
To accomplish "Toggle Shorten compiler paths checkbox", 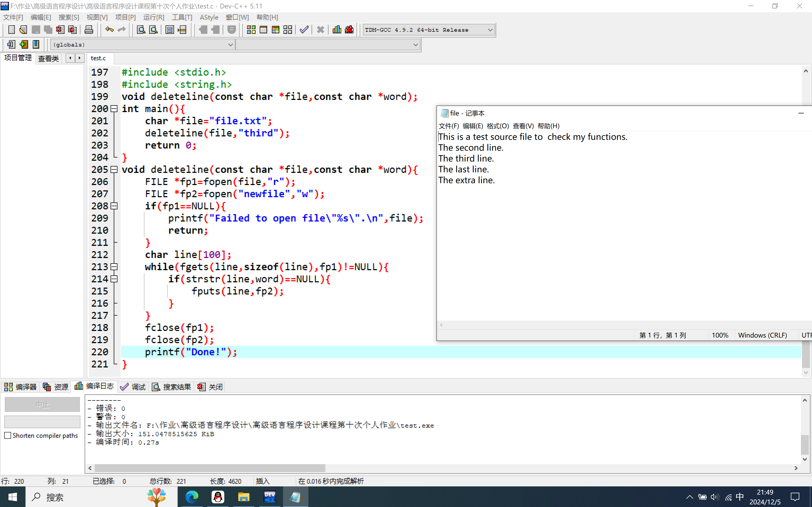I will click(x=8, y=435).
